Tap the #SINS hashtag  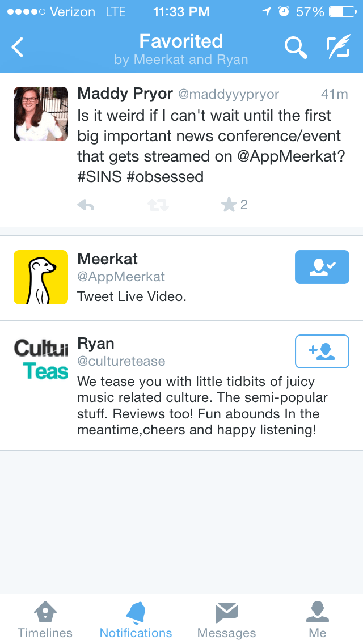tap(99, 176)
